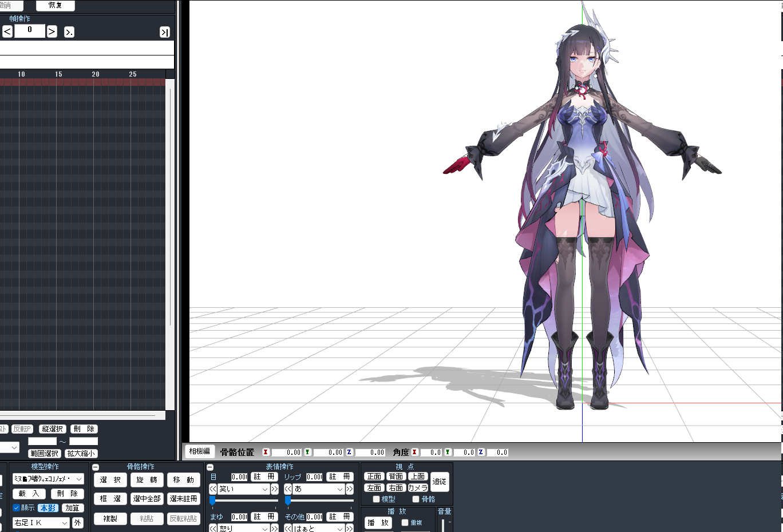This screenshot has width=783, height=532.
Task: Click the red X icon for 角度
Action: click(414, 452)
